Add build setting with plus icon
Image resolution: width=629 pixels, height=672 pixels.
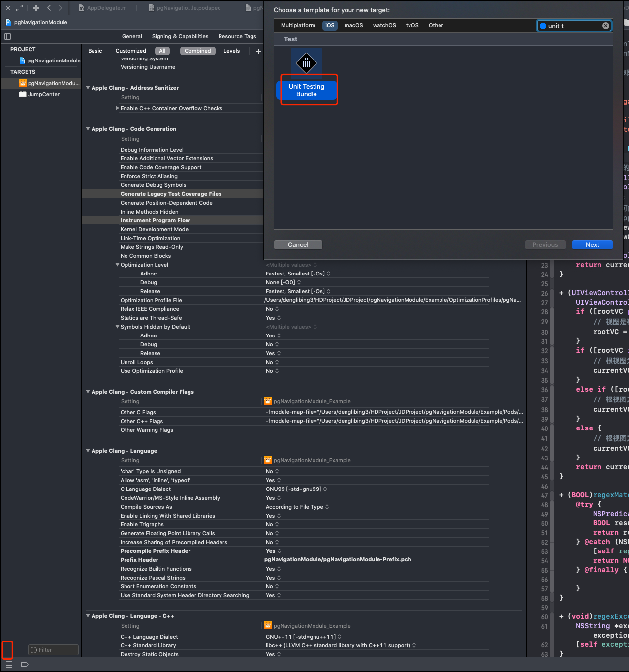click(x=258, y=51)
